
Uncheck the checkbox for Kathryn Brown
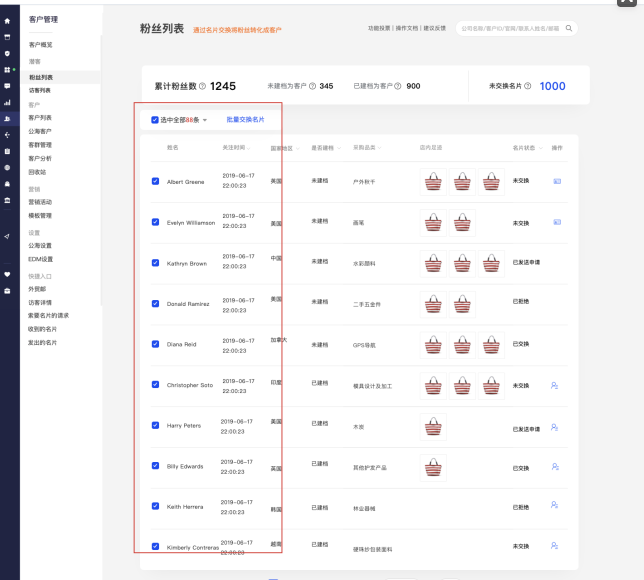click(155, 263)
